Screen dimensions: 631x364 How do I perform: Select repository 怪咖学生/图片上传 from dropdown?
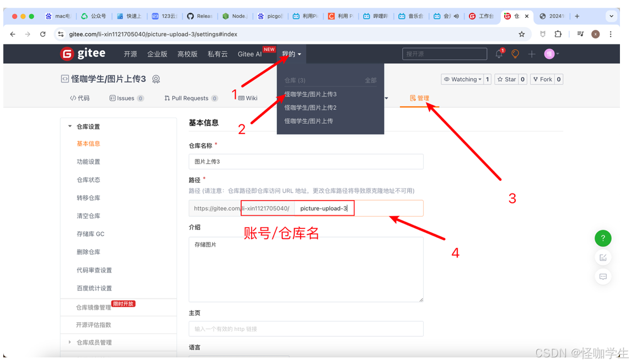(308, 121)
